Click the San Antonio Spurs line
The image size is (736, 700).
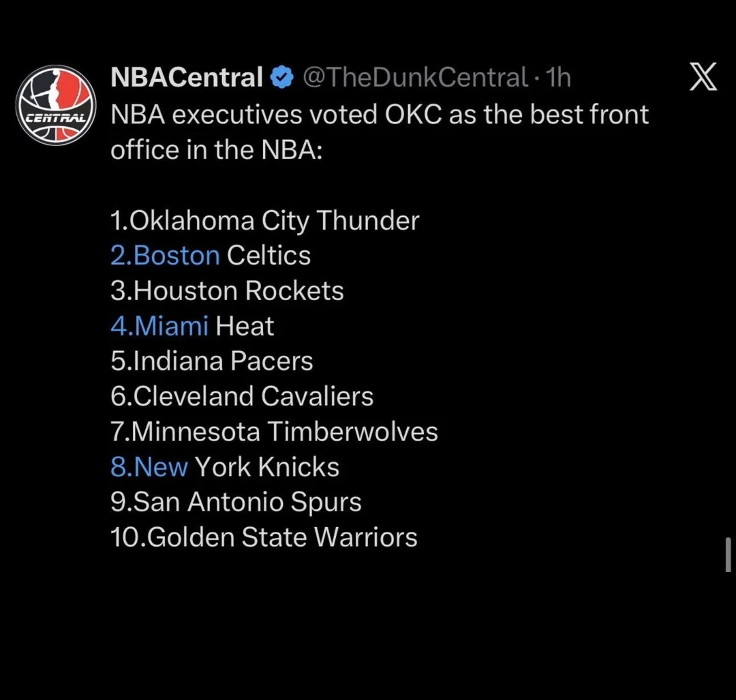236,502
